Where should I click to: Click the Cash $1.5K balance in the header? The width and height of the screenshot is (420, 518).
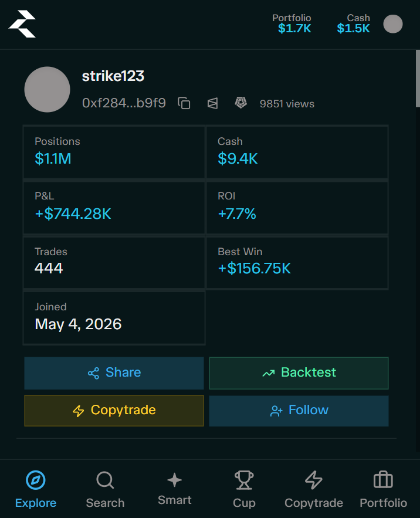(x=353, y=24)
